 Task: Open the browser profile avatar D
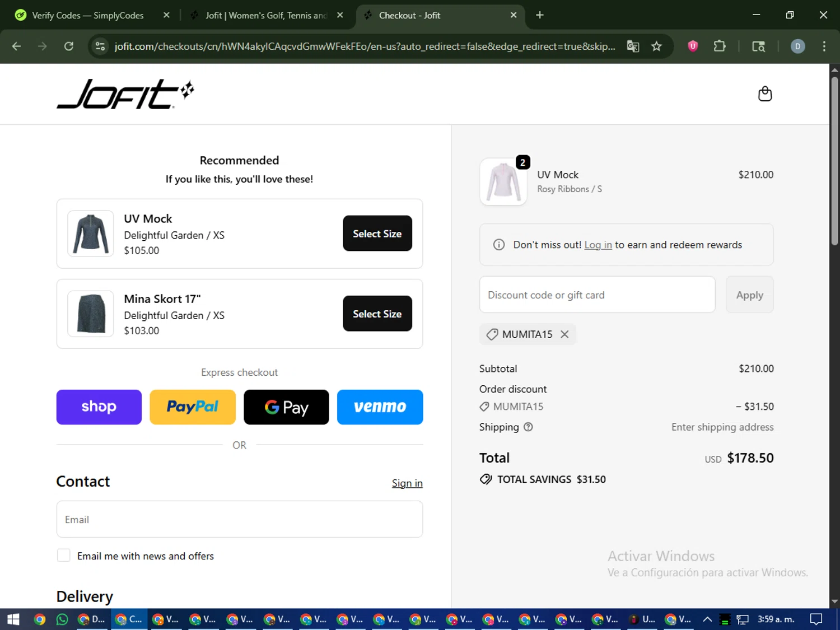797,46
